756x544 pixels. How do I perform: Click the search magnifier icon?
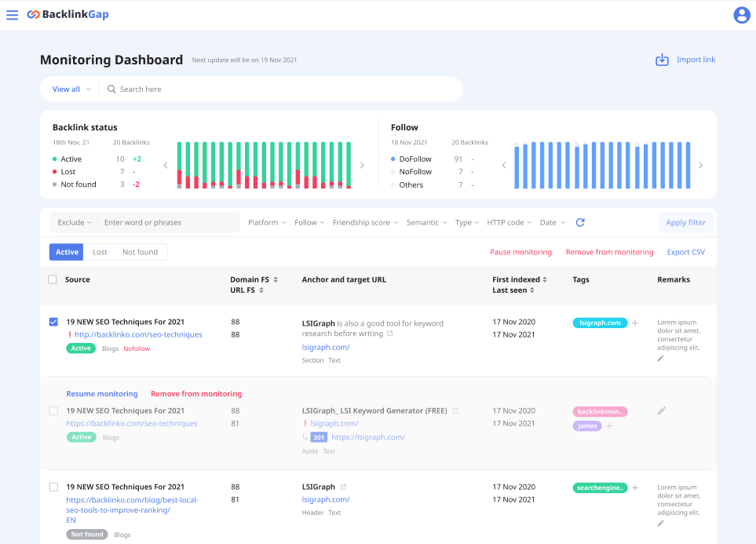111,89
